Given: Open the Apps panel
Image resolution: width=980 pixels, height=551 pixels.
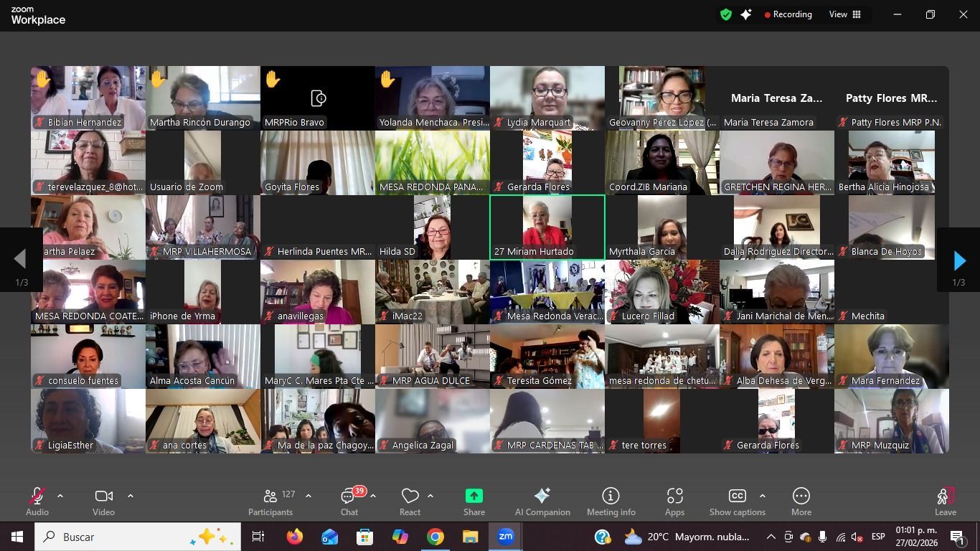Looking at the screenshot, I should tap(674, 501).
